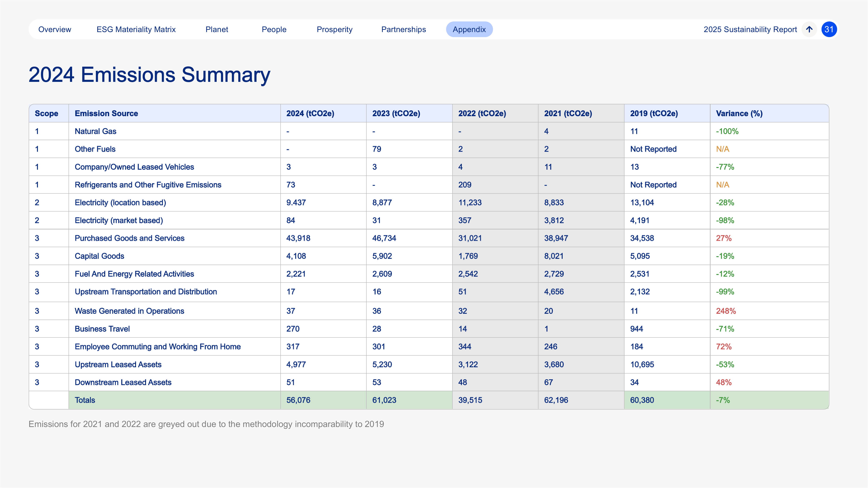The image size is (868, 488).
Task: Click Upstream Transportation and Distribution label
Action: [x=146, y=292]
